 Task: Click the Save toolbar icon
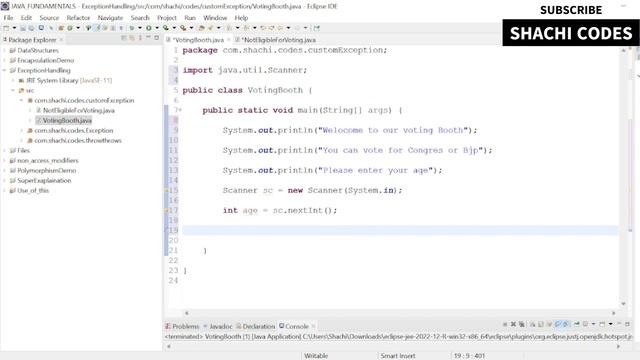tap(23, 28)
